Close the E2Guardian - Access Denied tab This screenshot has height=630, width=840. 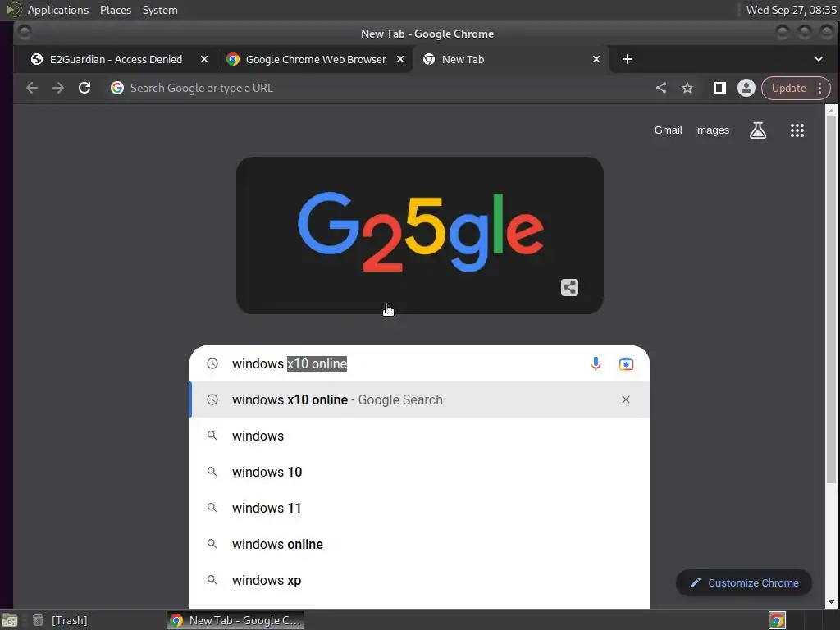[204, 59]
